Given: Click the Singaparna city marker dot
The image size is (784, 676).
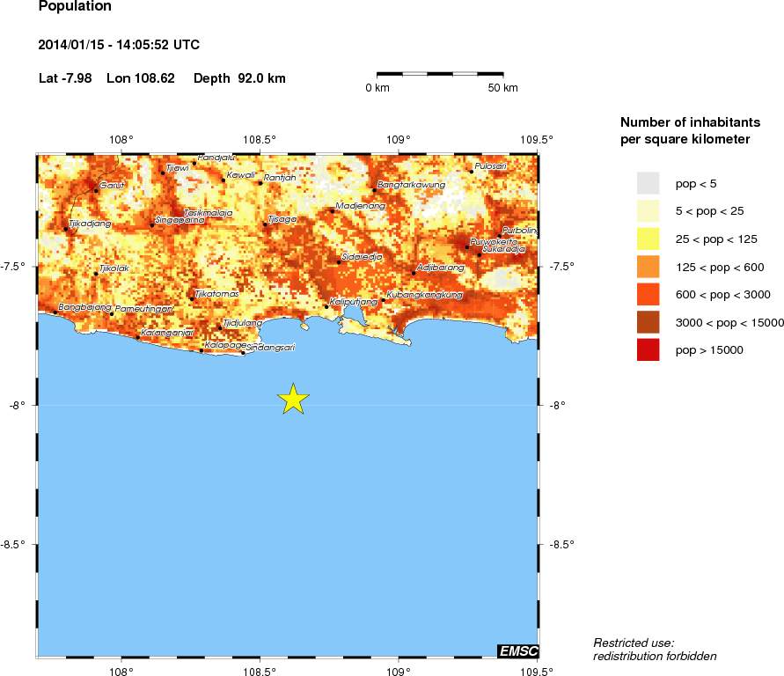Looking at the screenshot, I should [x=151, y=225].
